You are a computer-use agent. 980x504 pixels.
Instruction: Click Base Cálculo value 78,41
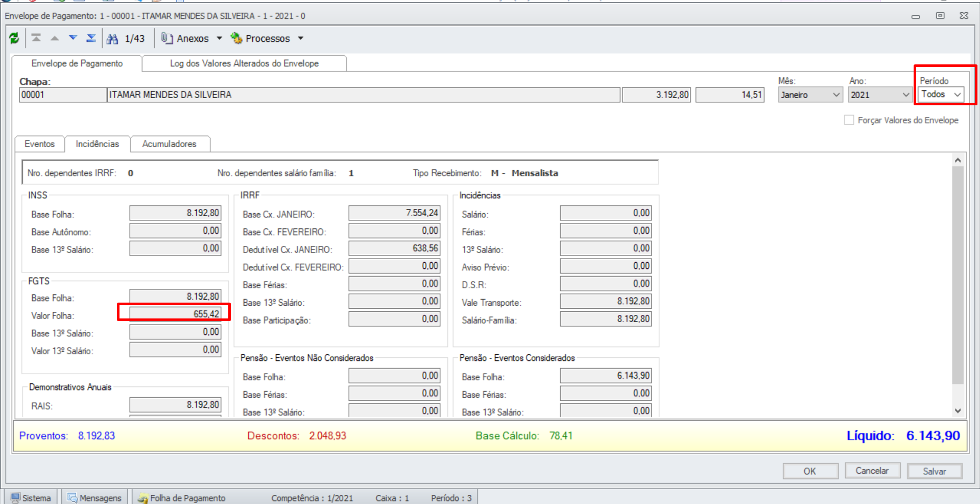point(561,436)
